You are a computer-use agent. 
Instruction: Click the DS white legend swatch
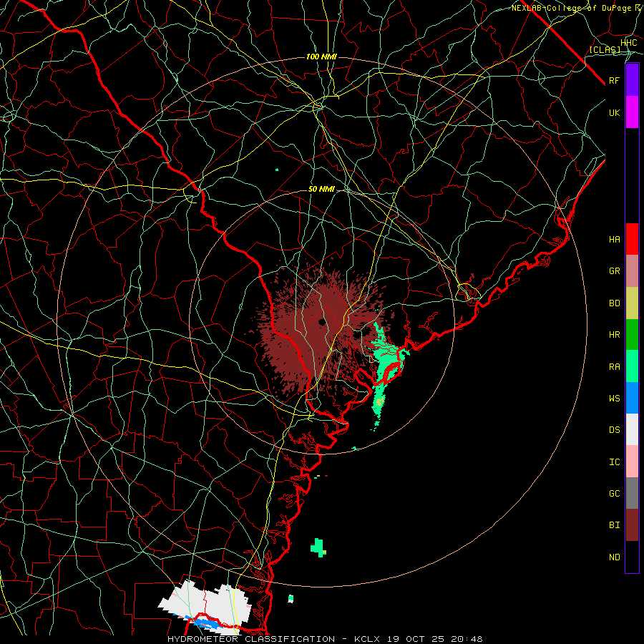coord(632,429)
